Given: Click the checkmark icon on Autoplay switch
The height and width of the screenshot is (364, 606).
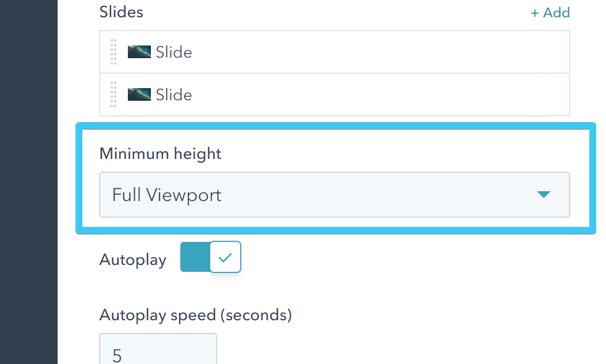Looking at the screenshot, I should (x=225, y=257).
